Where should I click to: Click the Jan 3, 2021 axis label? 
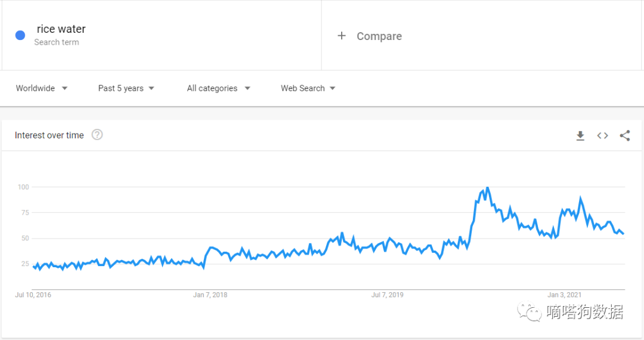point(565,295)
